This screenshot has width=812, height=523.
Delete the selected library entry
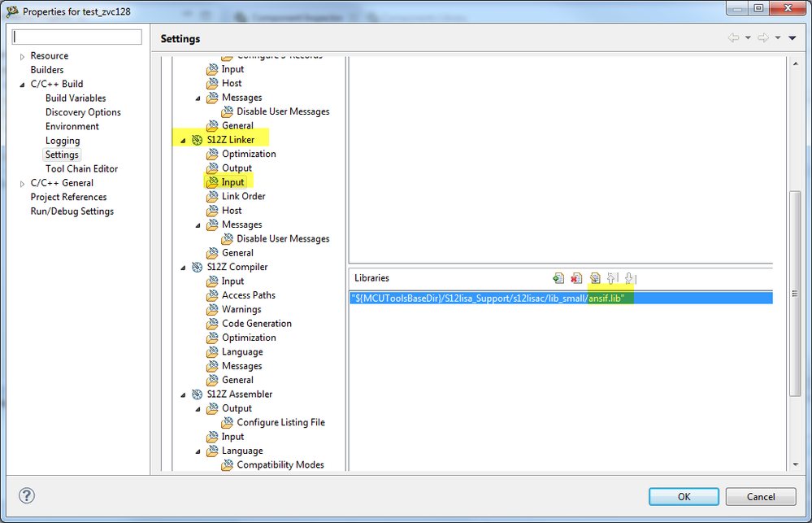tap(576, 278)
